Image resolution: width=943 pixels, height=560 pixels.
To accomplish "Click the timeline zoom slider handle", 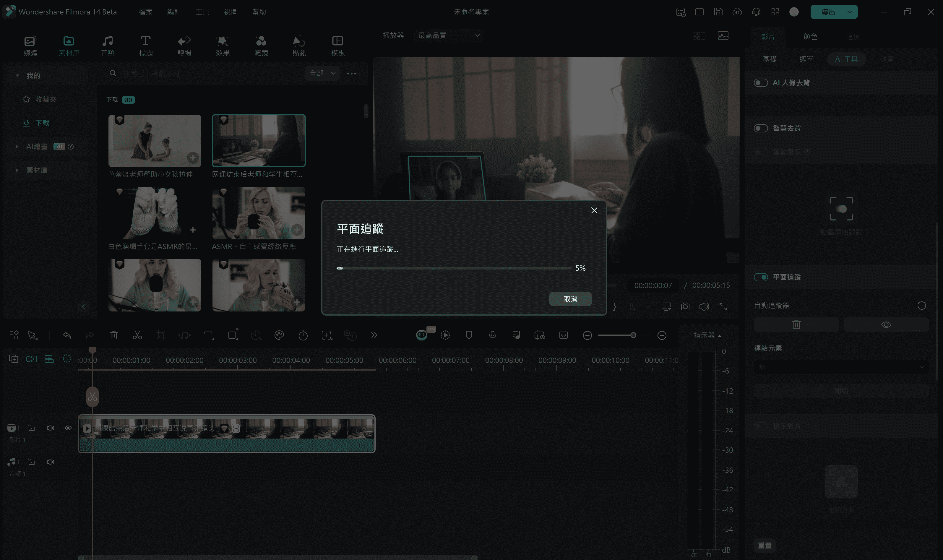I will click(633, 335).
